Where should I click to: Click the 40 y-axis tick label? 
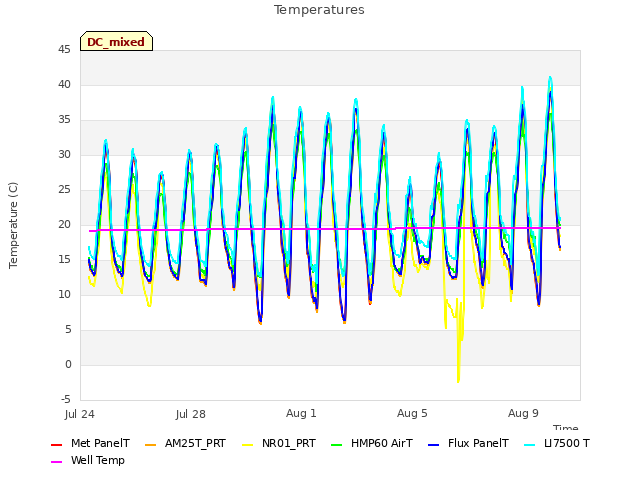point(64,84)
